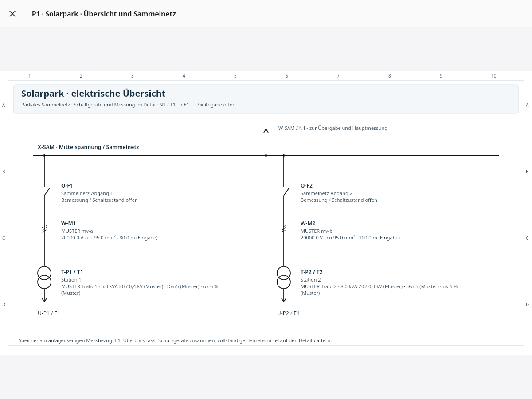Select the 'Q-F1' designation label
Screen dimensions: 532x399
coord(67,186)
